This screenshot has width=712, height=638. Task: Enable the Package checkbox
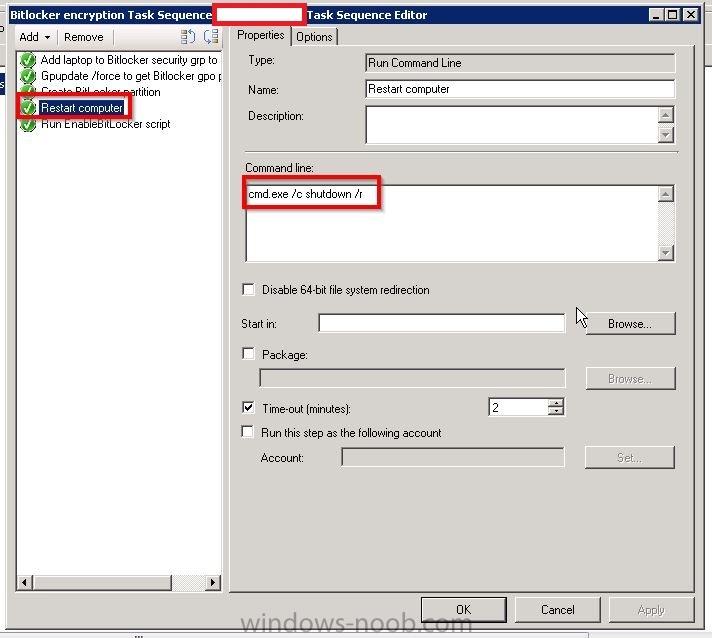248,353
